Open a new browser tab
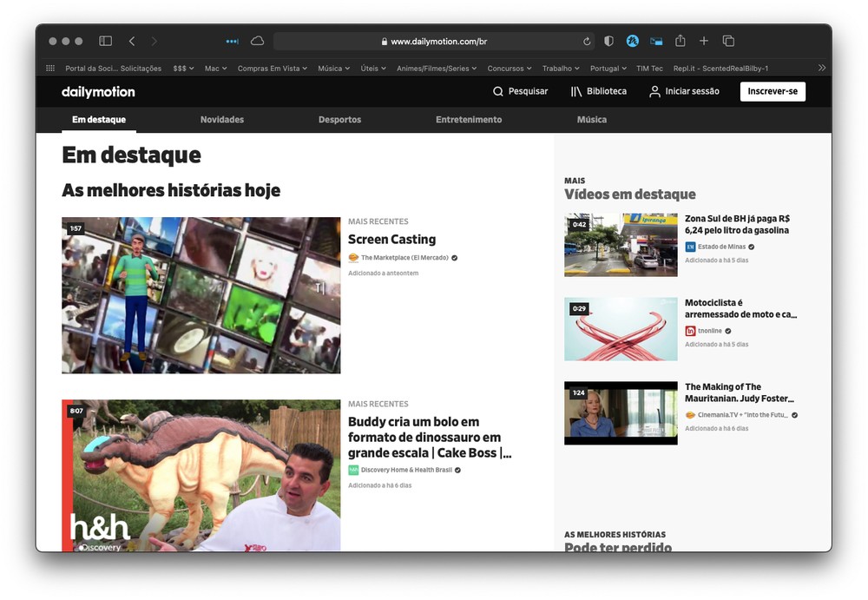 pos(704,41)
